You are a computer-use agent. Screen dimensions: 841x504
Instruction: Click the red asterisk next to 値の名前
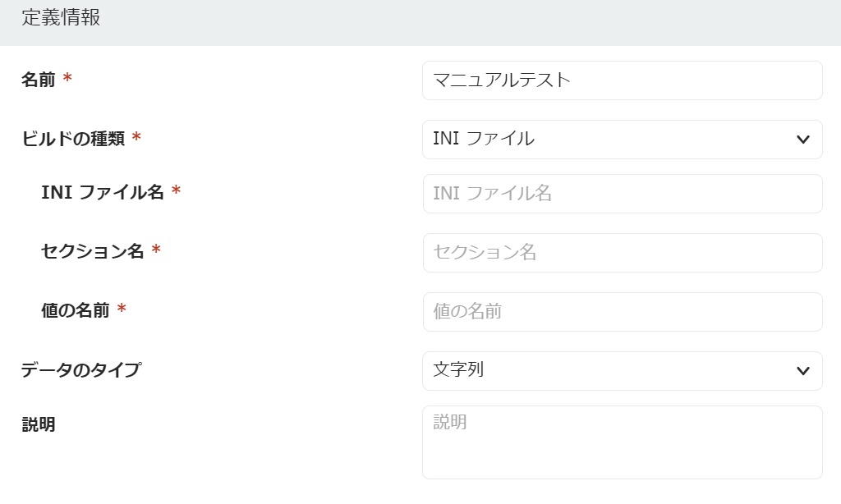click(x=122, y=309)
